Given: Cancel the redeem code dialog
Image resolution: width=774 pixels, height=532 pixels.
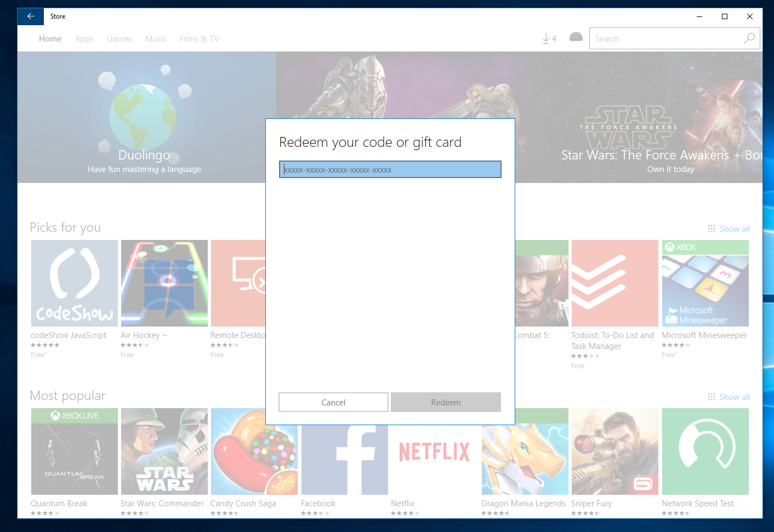Looking at the screenshot, I should pyautogui.click(x=333, y=402).
